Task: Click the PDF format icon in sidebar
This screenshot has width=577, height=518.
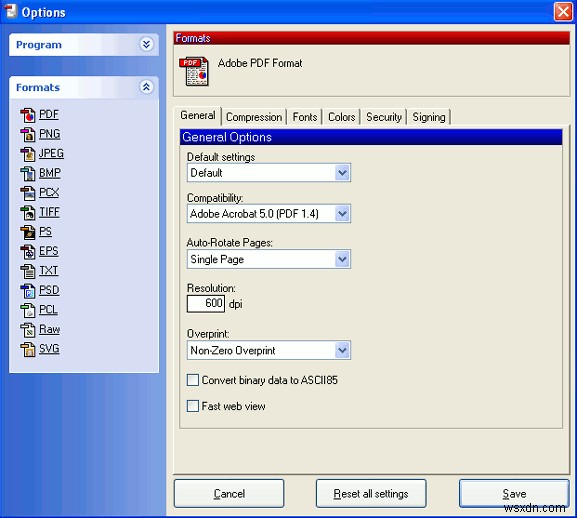Action: pos(28,115)
